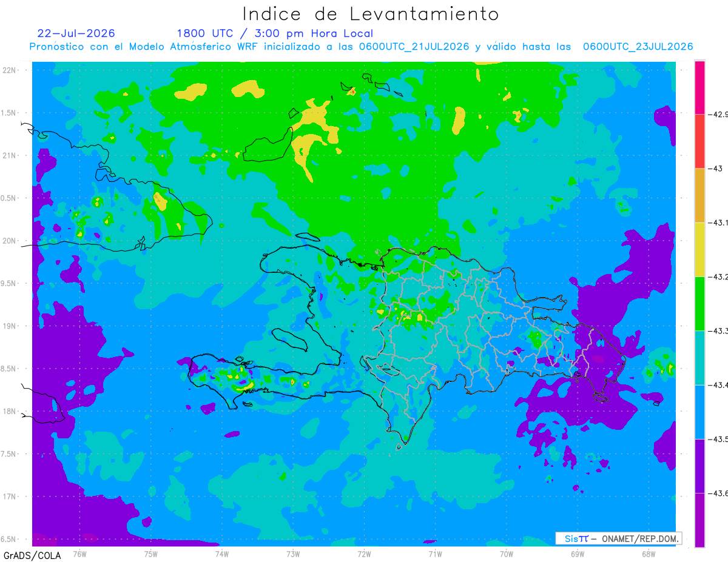Click the '75W' longitude label
The width and height of the screenshot is (728, 562).
click(151, 554)
